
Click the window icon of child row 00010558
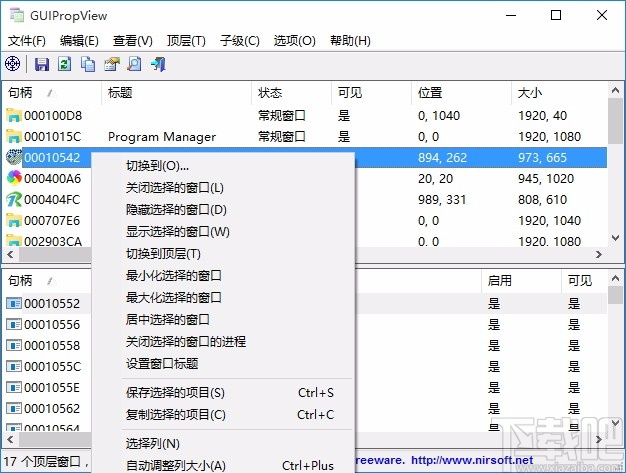(14, 345)
